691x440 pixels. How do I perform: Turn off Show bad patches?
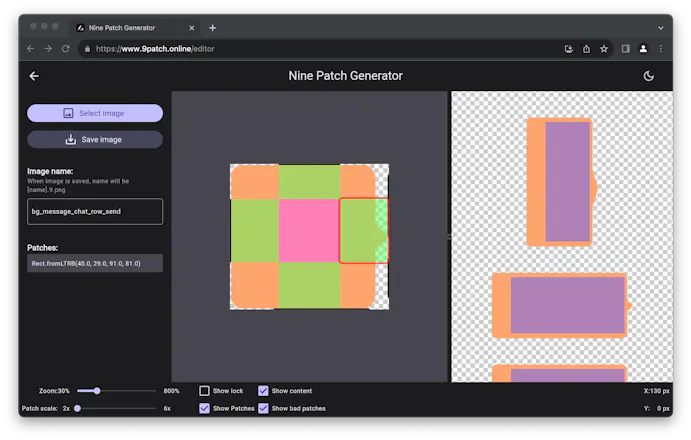click(x=263, y=408)
